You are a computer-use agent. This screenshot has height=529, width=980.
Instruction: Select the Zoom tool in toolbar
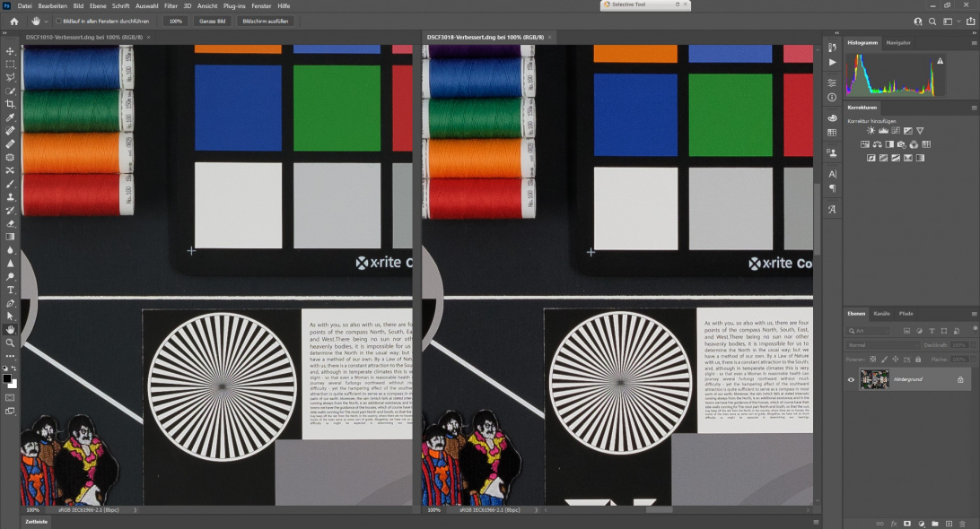[x=10, y=343]
